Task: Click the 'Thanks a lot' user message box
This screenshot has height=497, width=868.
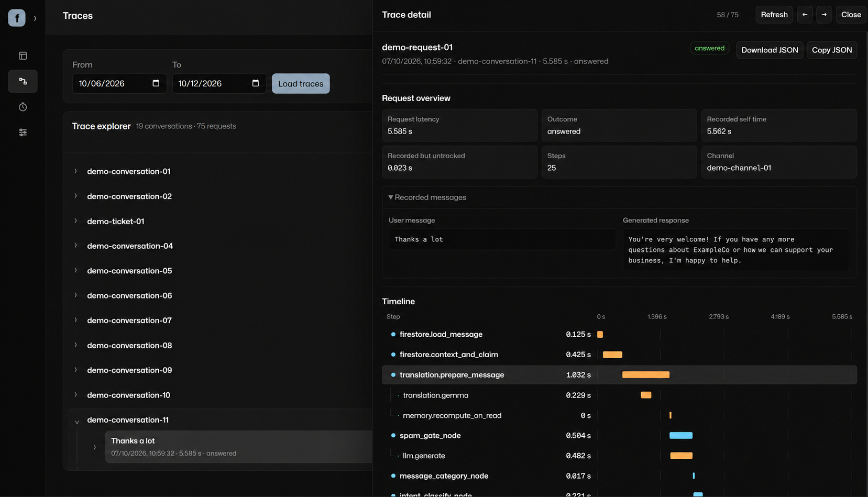Action: [502, 239]
